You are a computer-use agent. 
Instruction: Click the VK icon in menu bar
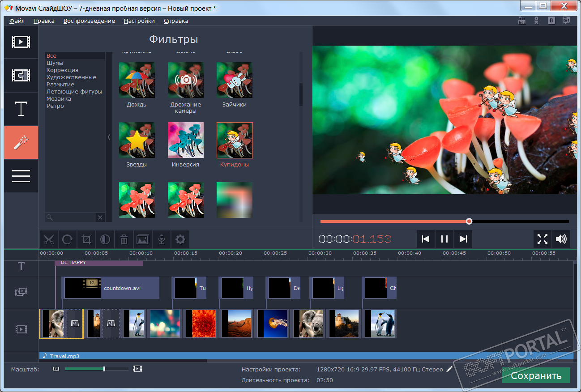click(x=552, y=20)
